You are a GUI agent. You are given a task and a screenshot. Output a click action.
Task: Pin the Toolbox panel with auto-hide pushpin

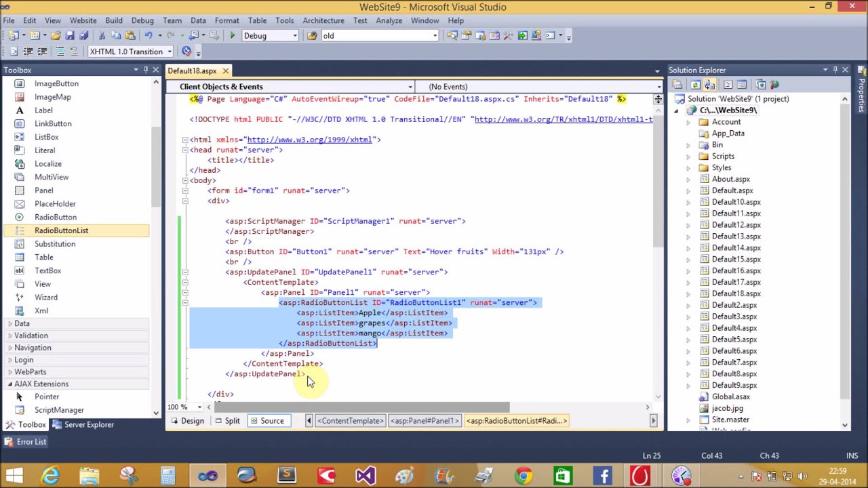pyautogui.click(x=145, y=70)
